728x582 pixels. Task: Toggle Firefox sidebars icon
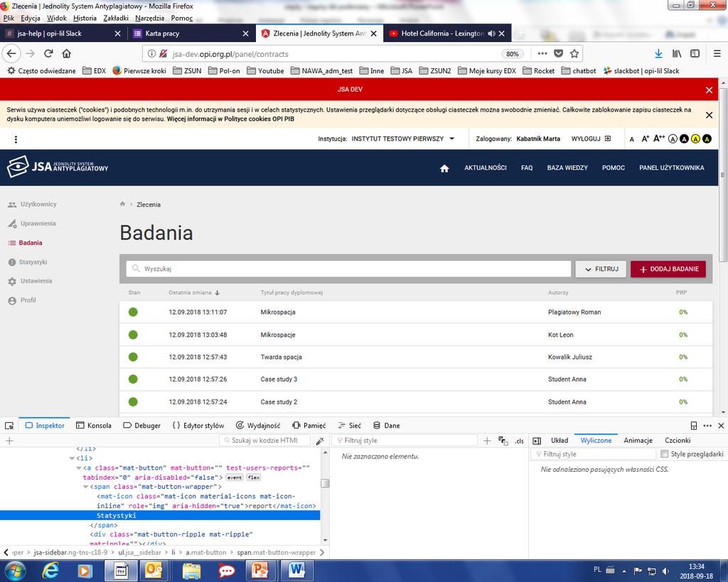click(x=695, y=54)
